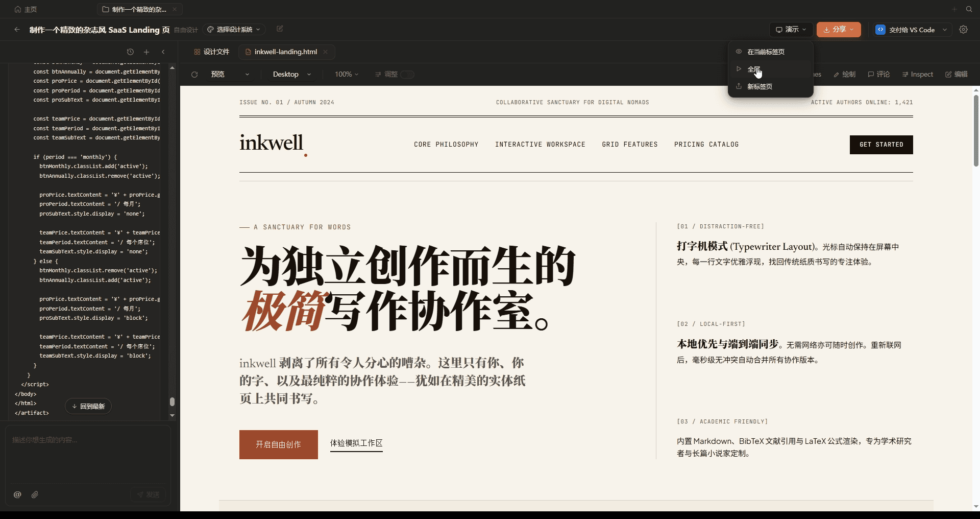The image size is (980, 519).
Task: Open CORE PHILOSOPHY nav link
Action: 446,145
